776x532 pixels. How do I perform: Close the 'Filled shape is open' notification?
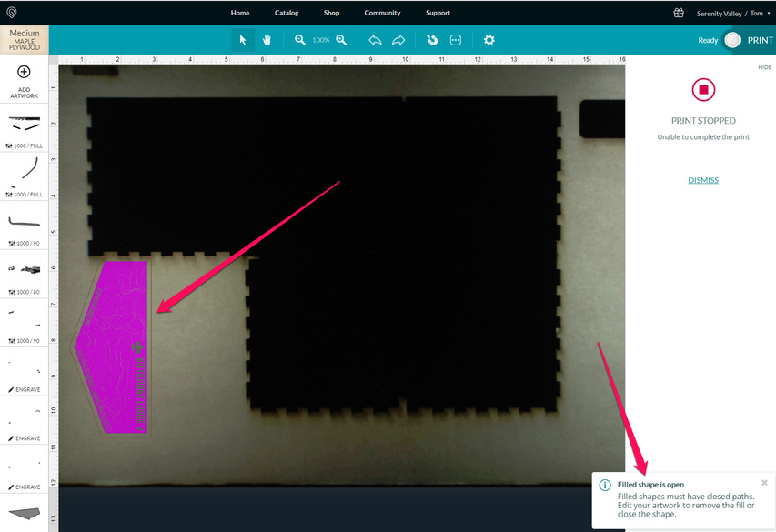click(764, 482)
